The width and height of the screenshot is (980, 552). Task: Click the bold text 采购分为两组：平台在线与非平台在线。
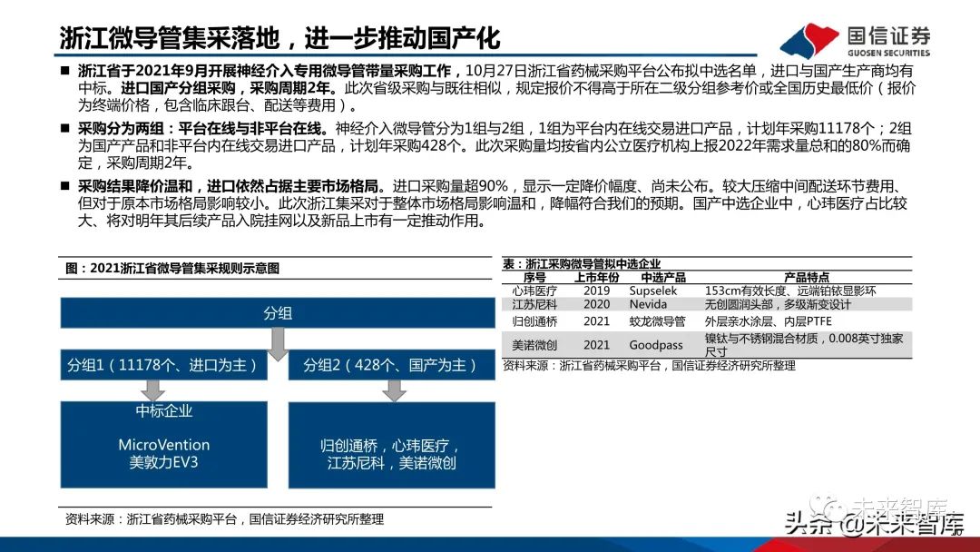[205, 129]
